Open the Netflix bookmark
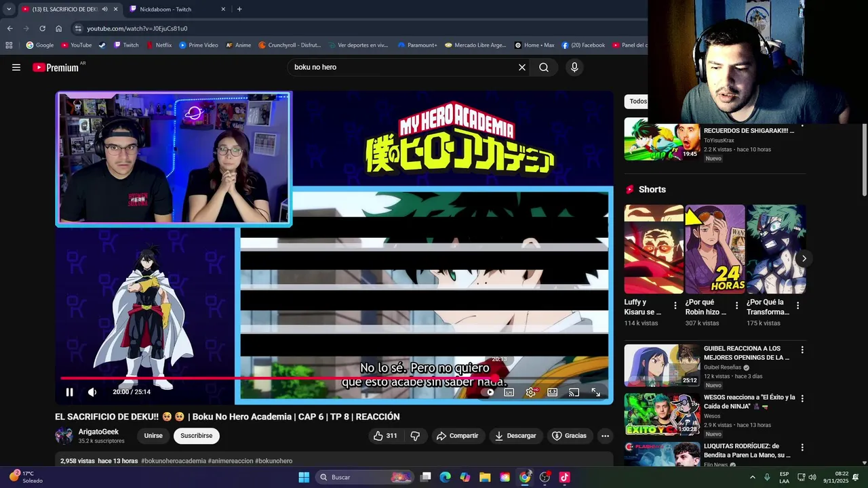This screenshot has width=868, height=488. [x=159, y=45]
